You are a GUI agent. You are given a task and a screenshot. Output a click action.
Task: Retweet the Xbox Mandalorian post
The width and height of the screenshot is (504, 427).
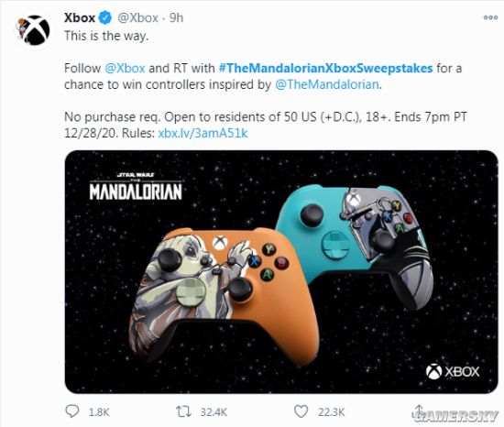point(183,411)
